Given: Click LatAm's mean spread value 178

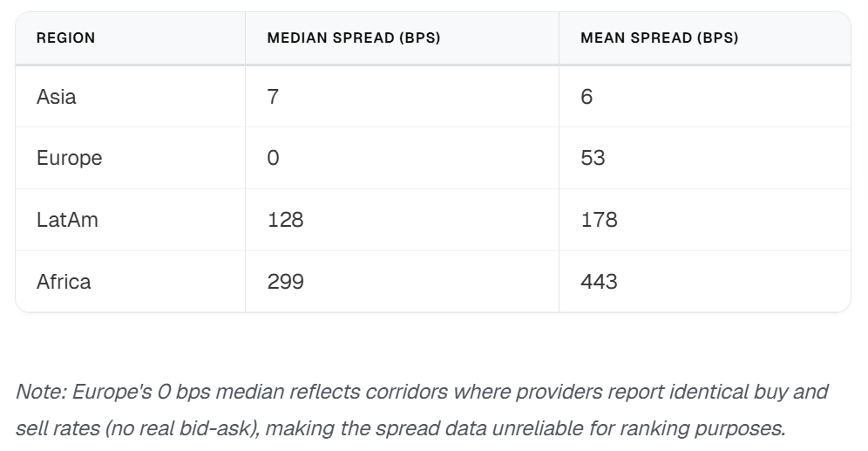Looking at the screenshot, I should (x=599, y=220).
